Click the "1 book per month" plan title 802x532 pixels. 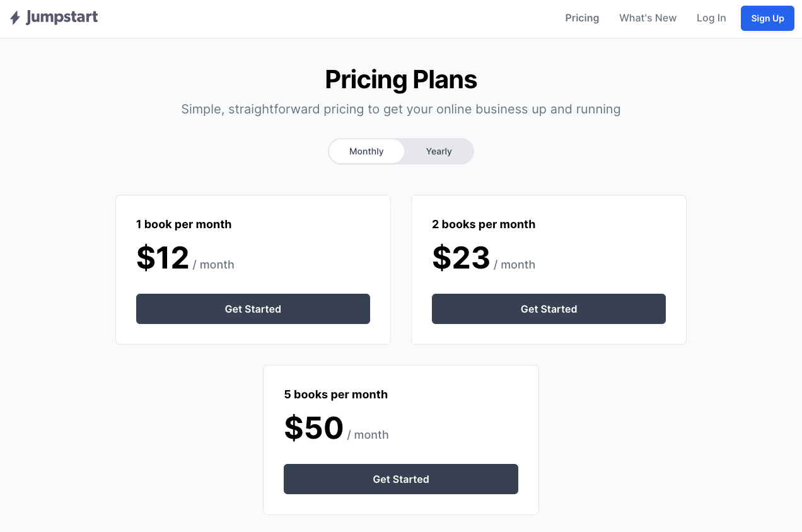click(x=183, y=224)
